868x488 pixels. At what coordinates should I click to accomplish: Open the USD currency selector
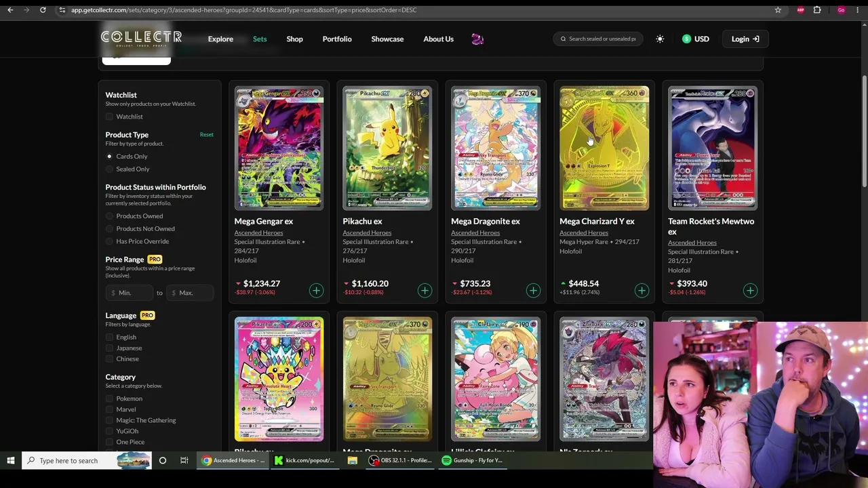pos(696,39)
